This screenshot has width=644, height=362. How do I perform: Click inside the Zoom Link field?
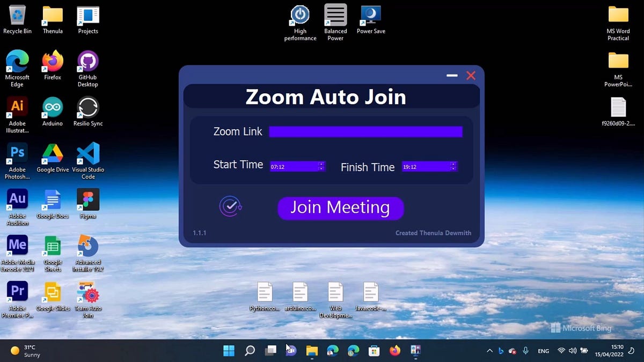pyautogui.click(x=365, y=131)
